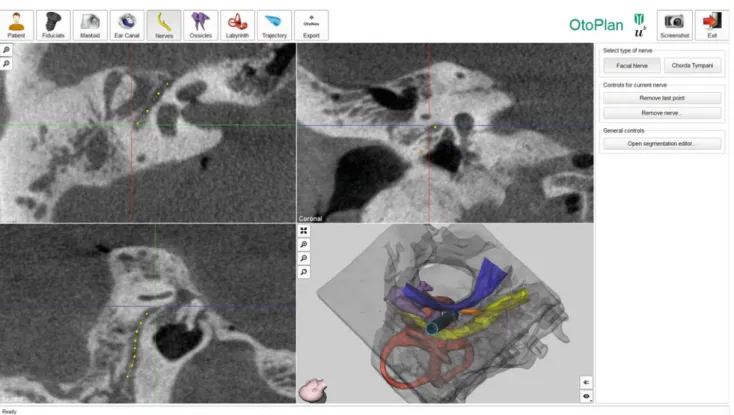Open the Labyrinth step
Image resolution: width=734 pixels, height=415 pixels.
click(237, 25)
